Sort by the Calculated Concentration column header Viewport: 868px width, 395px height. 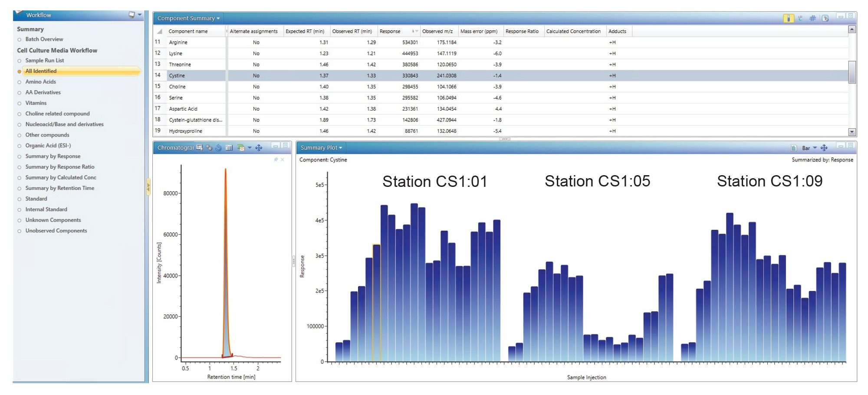pyautogui.click(x=575, y=31)
